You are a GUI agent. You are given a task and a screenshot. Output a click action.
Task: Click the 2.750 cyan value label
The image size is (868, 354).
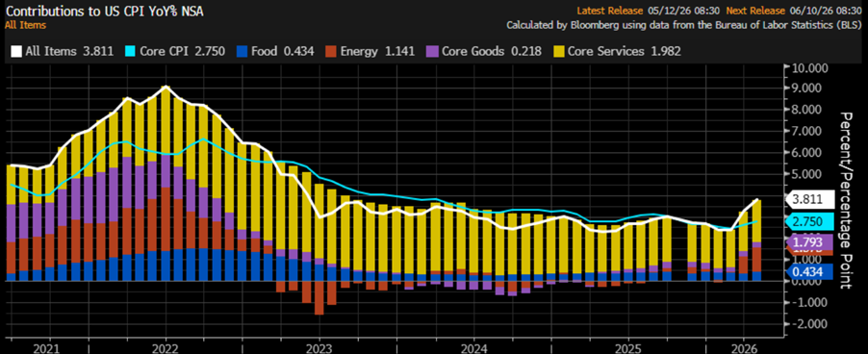click(810, 222)
